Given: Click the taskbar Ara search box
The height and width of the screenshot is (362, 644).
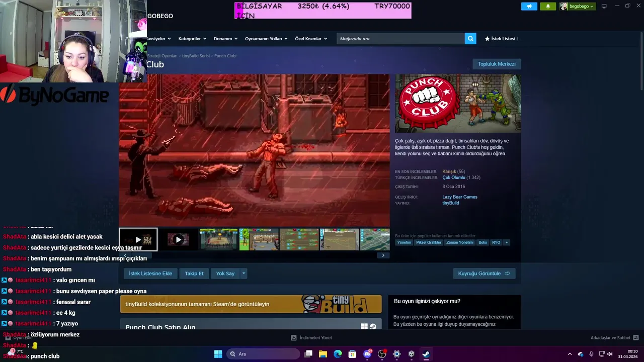Looking at the screenshot, I should tap(263, 354).
